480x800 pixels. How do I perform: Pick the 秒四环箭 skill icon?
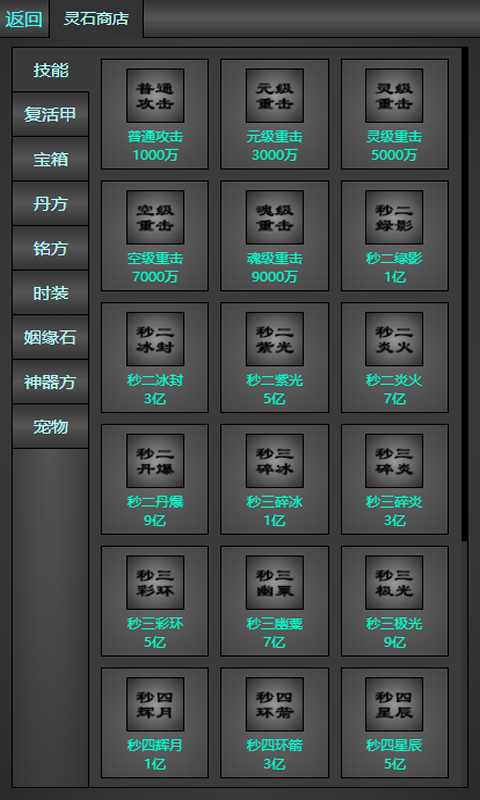click(274, 705)
